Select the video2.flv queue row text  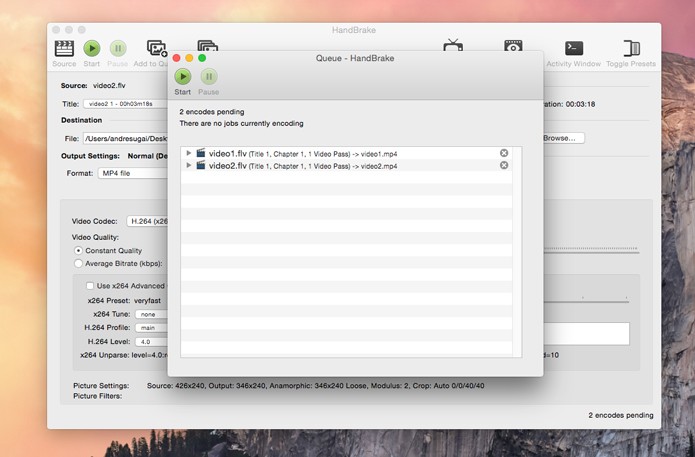[x=303, y=166]
